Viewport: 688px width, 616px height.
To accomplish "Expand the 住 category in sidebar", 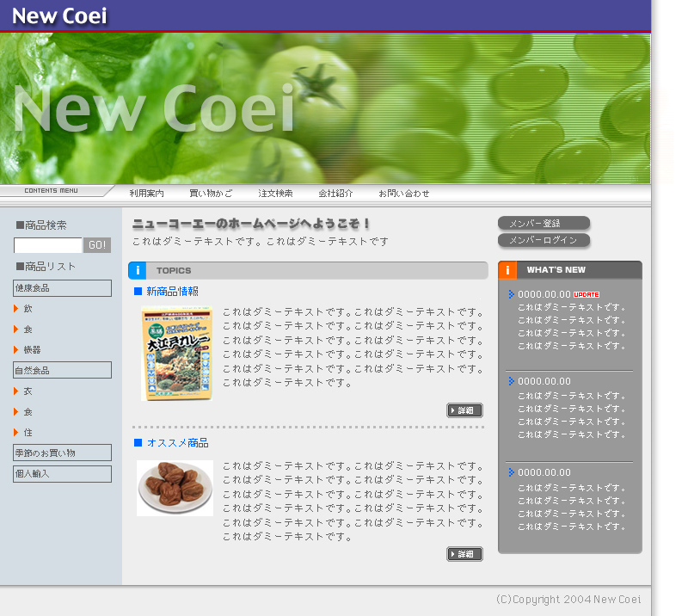I will [16, 432].
